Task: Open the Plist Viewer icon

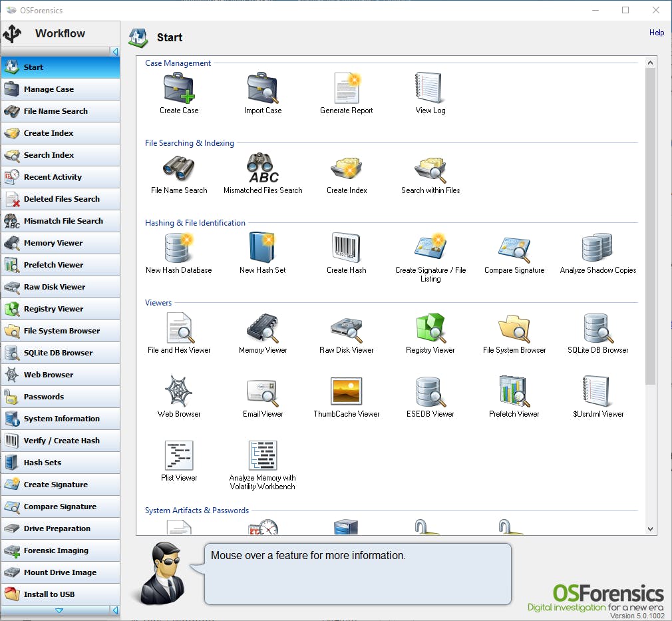Action: click(179, 455)
